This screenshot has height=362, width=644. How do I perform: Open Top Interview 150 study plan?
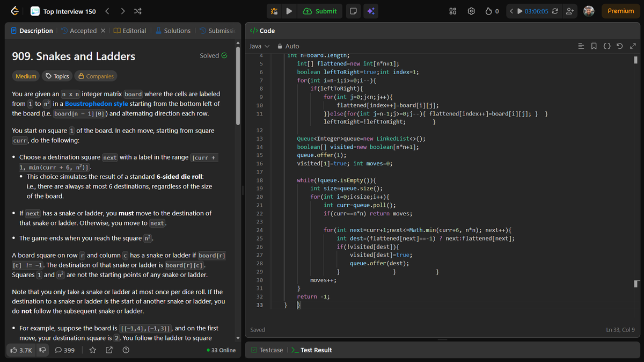63,11
